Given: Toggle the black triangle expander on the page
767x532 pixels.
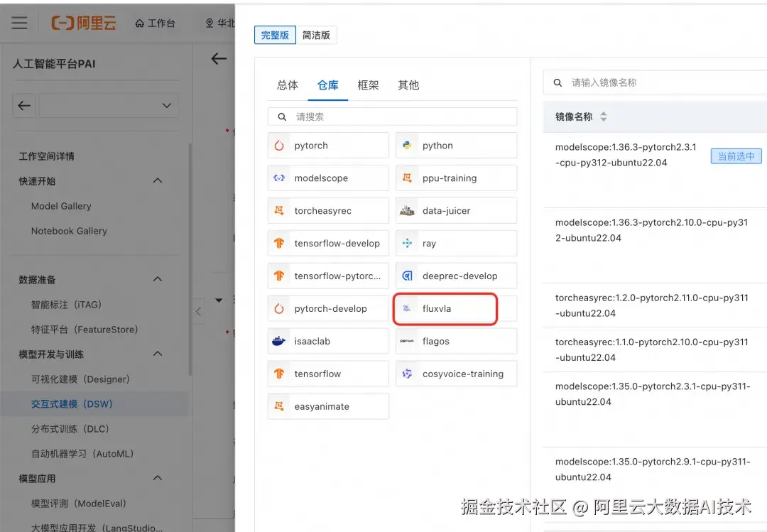Looking at the screenshot, I should (x=219, y=300).
